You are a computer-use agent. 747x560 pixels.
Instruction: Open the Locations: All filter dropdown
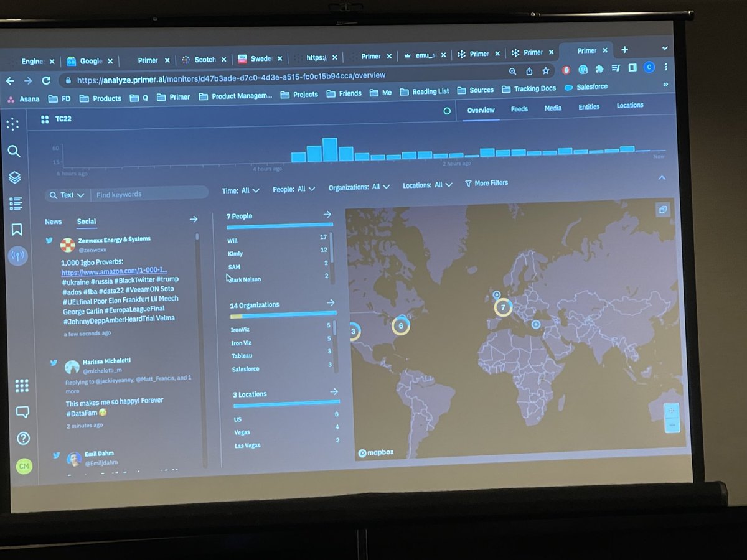428,185
